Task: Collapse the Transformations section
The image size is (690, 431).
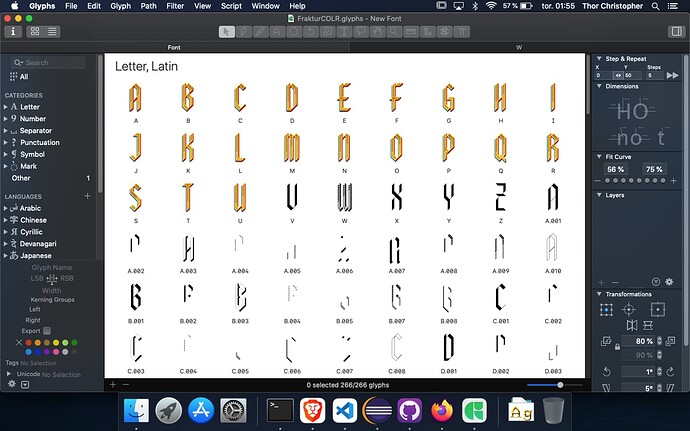Action: pyautogui.click(x=599, y=294)
